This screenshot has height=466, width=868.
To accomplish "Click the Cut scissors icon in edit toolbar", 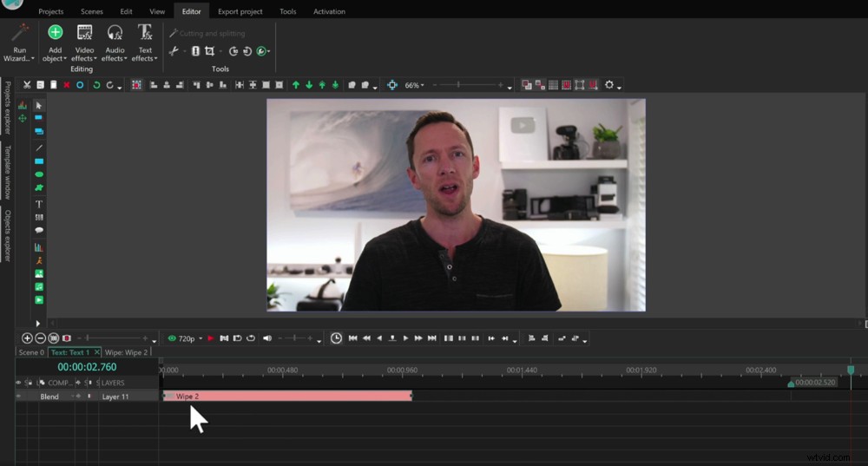I will coord(27,85).
